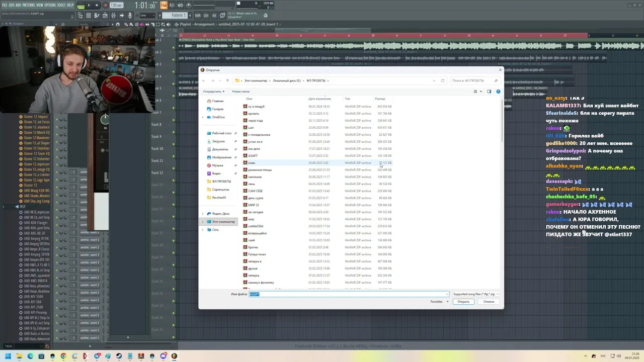This screenshot has width=644, height=362.
Task: Select Галерея in the navigation pane
Action: (x=218, y=109)
